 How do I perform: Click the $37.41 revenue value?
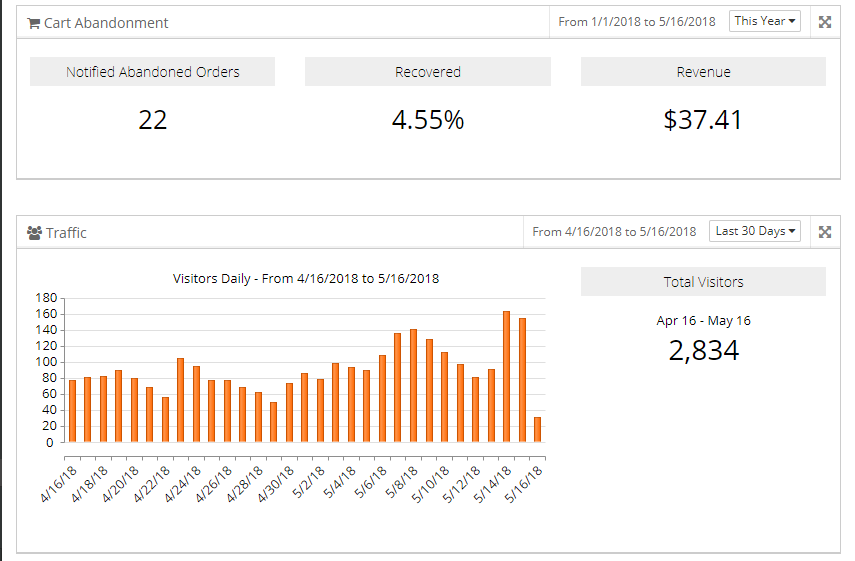[703, 120]
